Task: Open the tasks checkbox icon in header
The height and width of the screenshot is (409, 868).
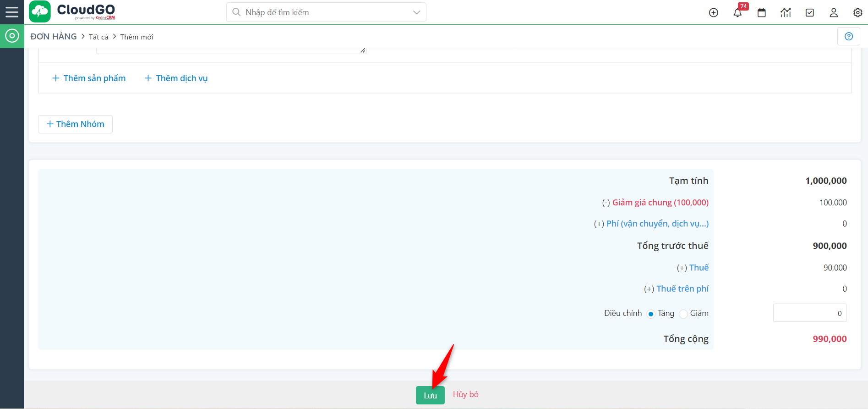Action: click(810, 13)
